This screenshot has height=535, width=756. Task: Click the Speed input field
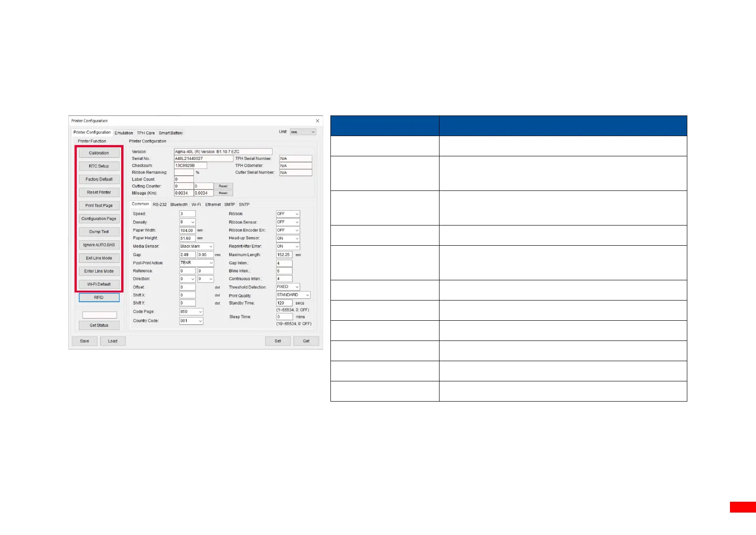[x=188, y=214]
